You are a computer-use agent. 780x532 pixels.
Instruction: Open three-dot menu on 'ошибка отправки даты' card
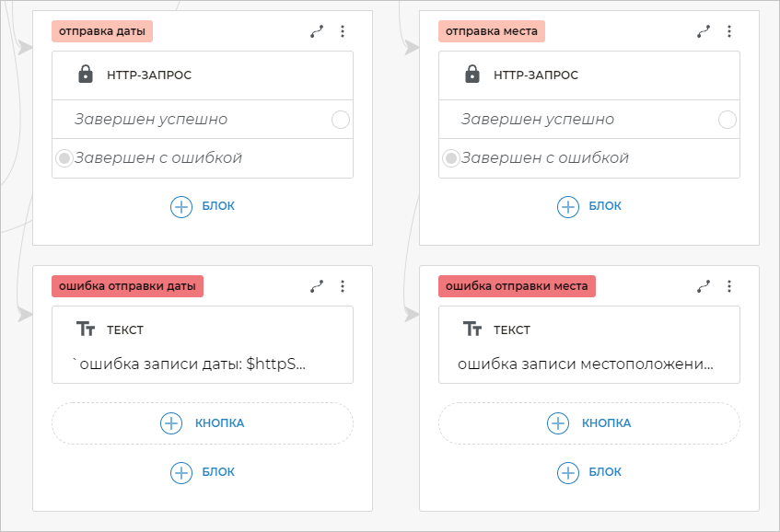343,286
